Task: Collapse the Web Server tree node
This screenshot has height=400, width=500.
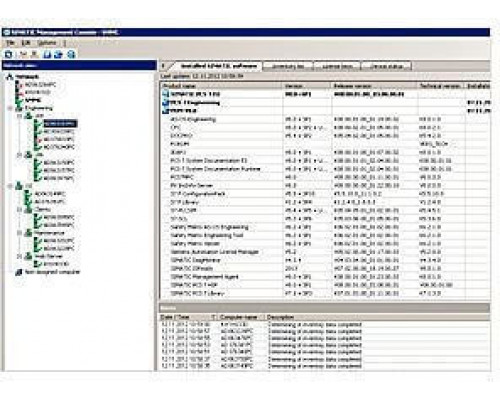Action: tap(20, 256)
